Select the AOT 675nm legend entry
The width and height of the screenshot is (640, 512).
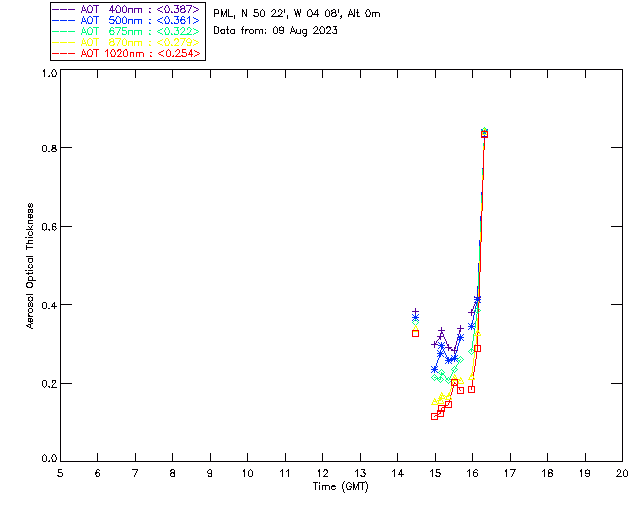[x=126, y=31]
